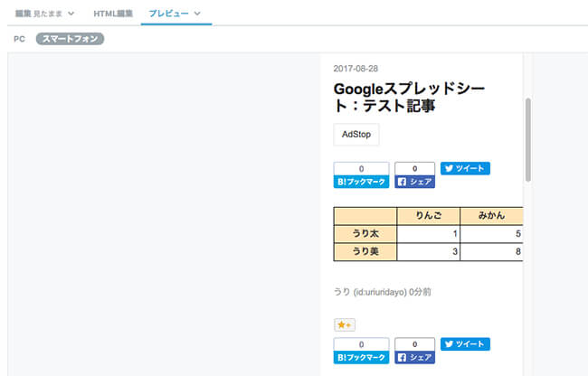Screen dimensions: 588x376
Task: Click cell with value 3 in うり美 row
Action: tap(428, 251)
